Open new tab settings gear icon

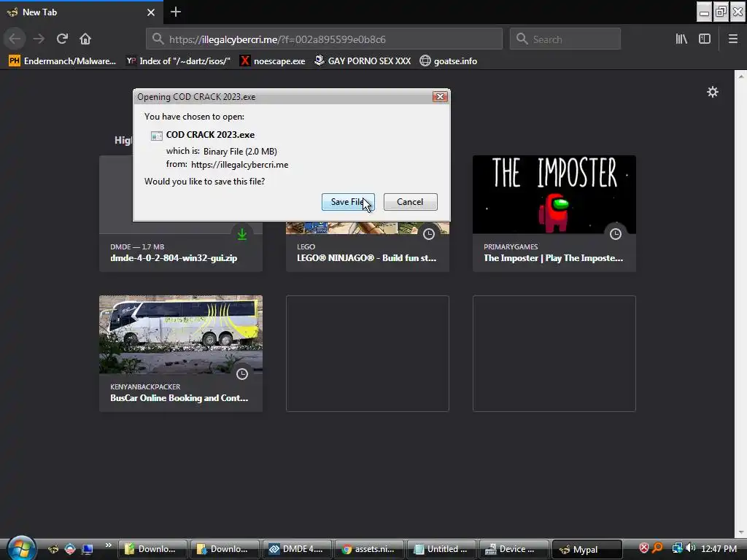[712, 92]
